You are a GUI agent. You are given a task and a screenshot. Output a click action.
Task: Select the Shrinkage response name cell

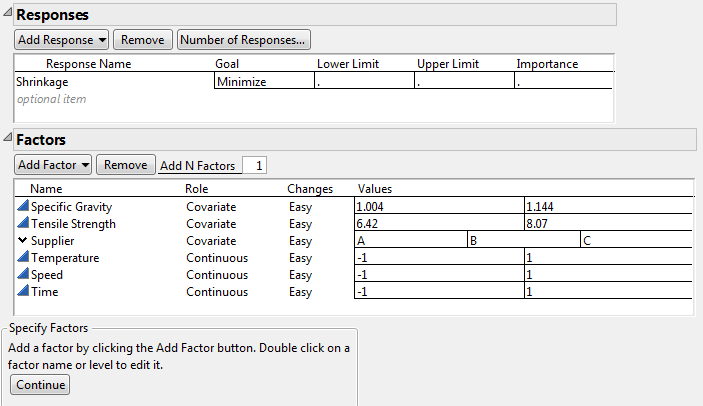coord(113,82)
